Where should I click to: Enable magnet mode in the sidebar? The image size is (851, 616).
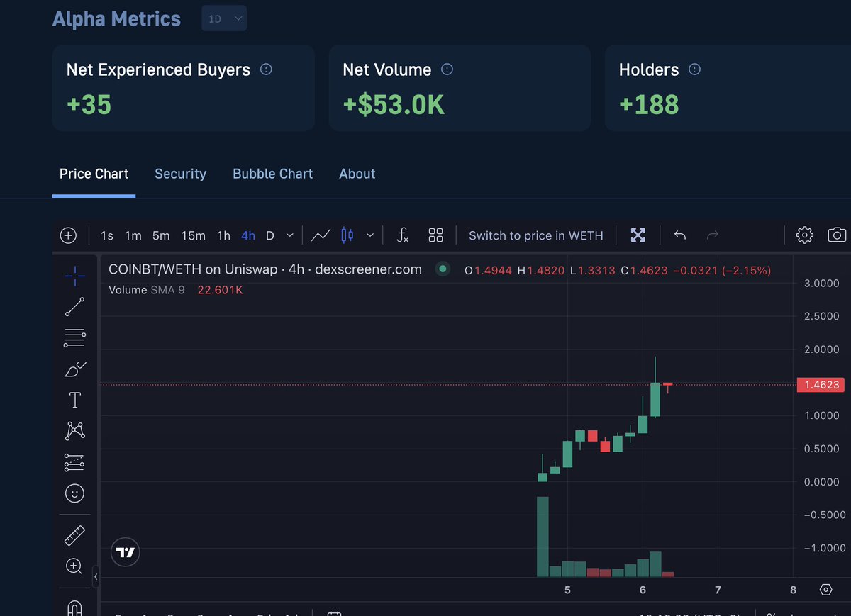pos(74,608)
